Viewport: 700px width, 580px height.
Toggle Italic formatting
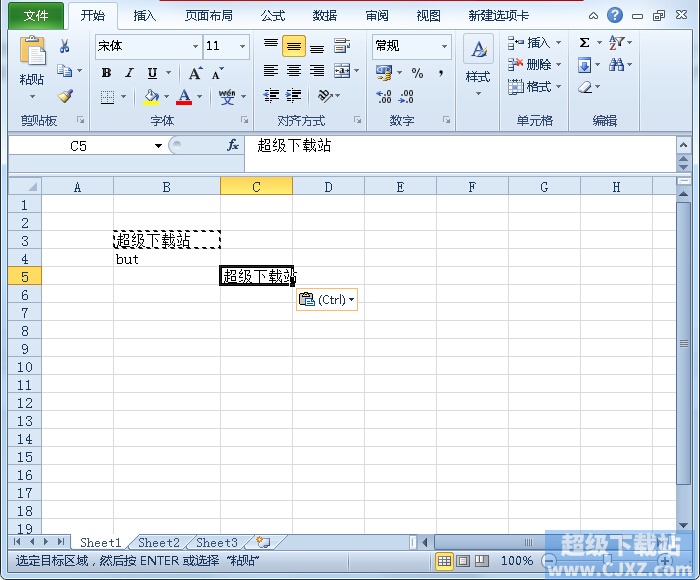tap(129, 73)
